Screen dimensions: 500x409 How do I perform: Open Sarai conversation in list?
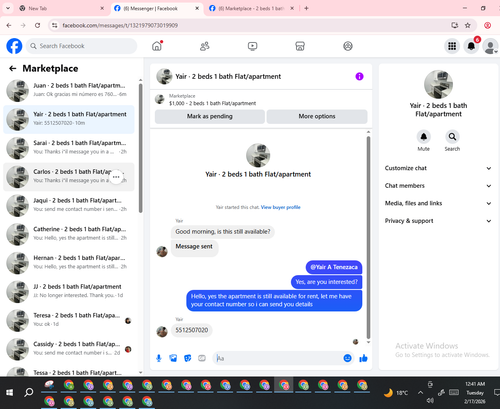coord(69,148)
